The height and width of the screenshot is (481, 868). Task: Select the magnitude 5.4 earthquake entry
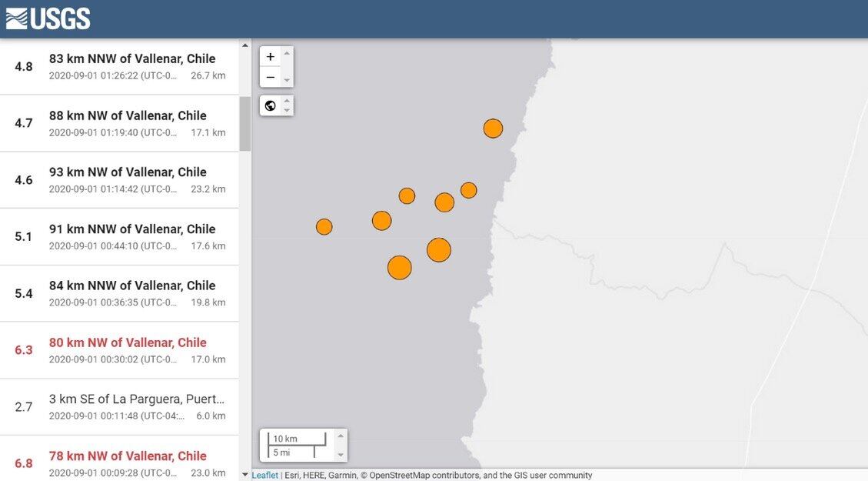[x=132, y=286]
